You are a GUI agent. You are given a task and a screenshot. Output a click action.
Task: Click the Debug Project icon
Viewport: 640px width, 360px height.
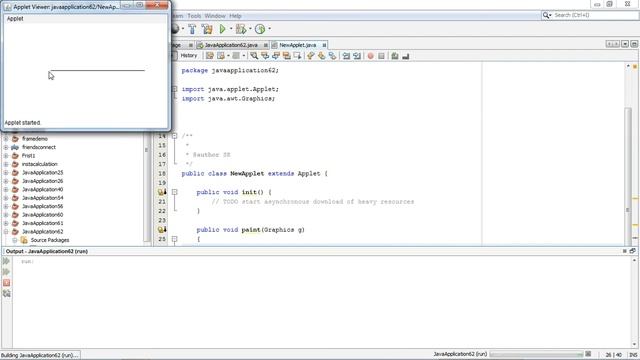241,29
